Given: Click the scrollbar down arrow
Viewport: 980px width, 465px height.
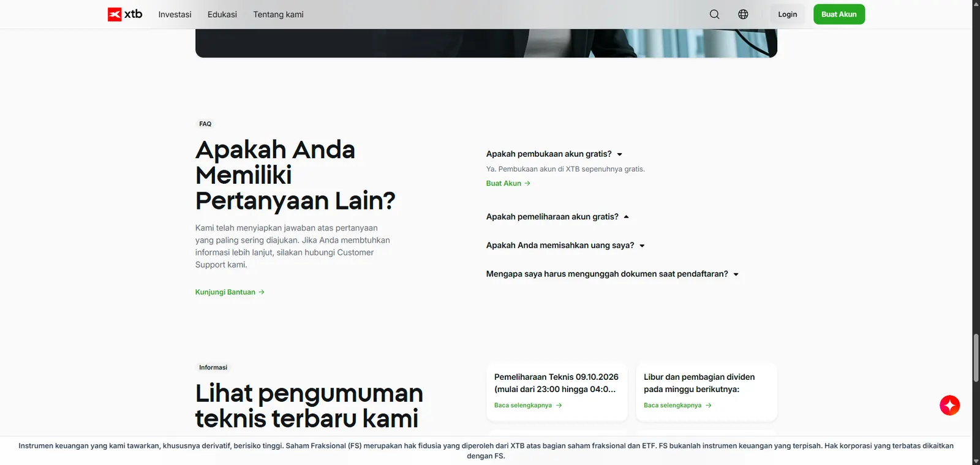Looking at the screenshot, I should pos(976,461).
